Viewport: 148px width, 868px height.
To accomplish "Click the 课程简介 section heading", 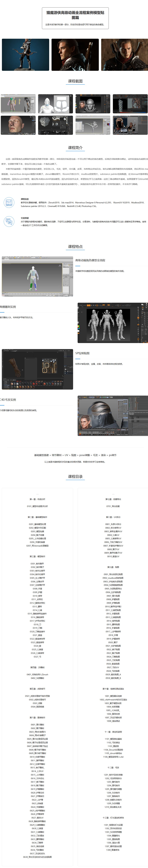I will 75,148.
